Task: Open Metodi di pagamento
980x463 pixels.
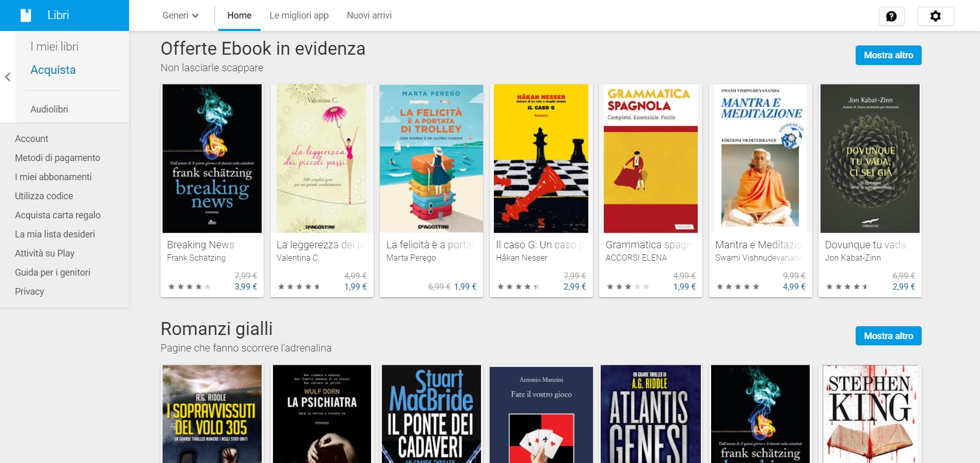Action: point(57,158)
